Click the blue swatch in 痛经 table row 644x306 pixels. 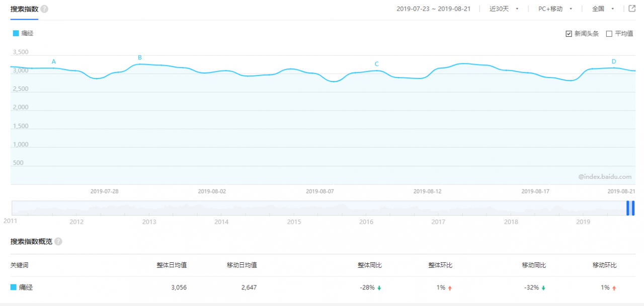click(14, 287)
